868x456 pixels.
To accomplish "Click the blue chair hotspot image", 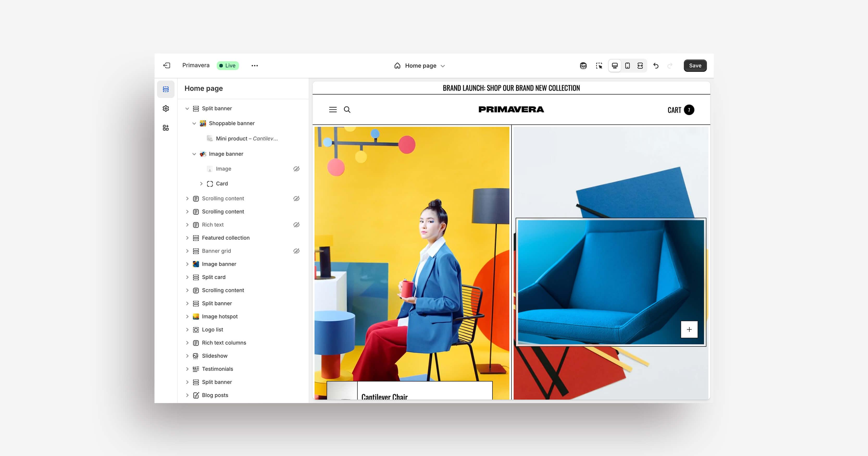I will (x=610, y=282).
